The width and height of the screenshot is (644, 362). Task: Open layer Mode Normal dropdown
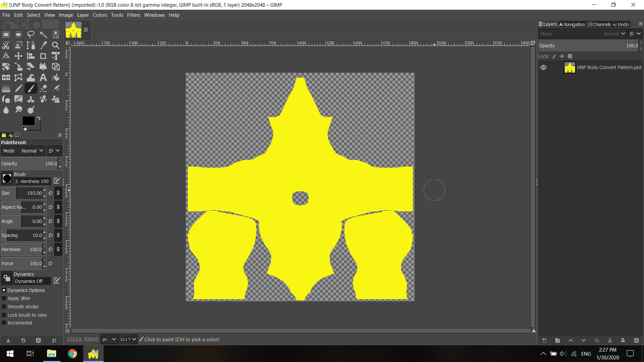[x=583, y=34]
